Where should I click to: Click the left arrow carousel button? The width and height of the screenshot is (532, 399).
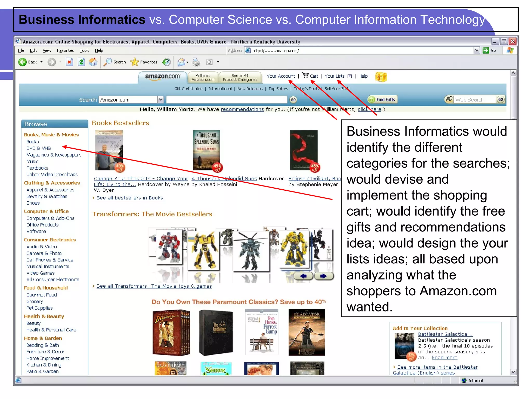click(x=303, y=276)
